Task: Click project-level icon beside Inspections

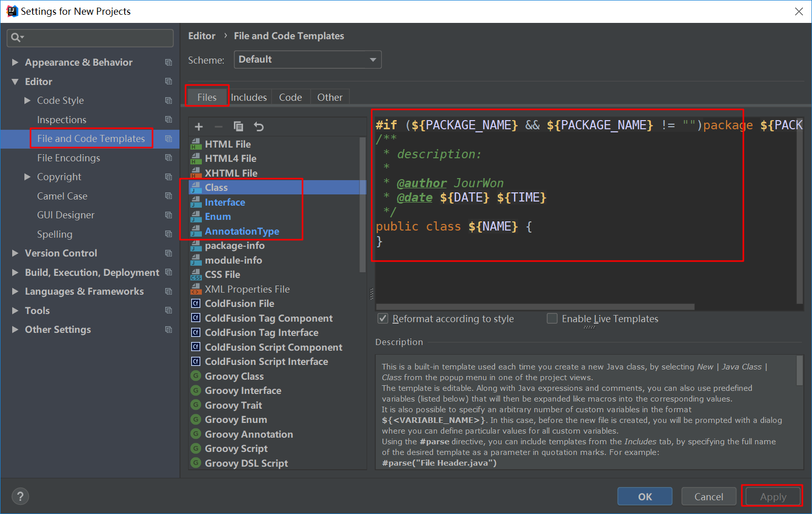Action: click(x=168, y=120)
